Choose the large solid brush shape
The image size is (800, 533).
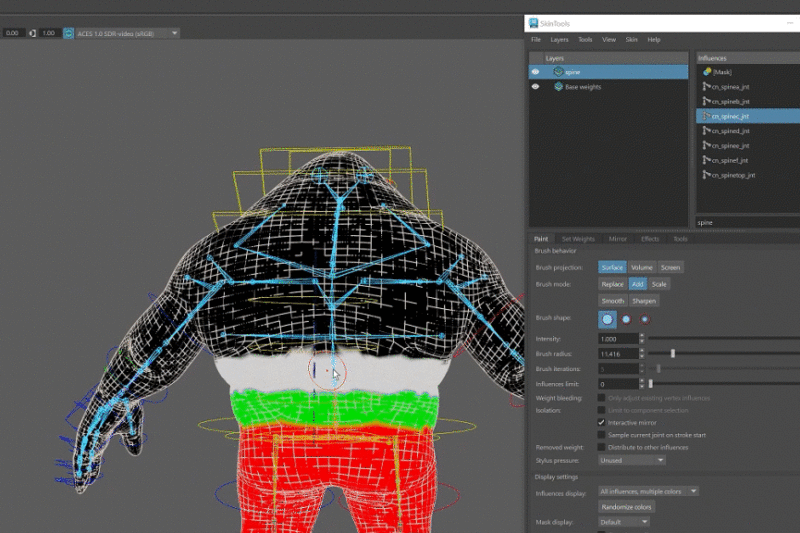coord(607,319)
